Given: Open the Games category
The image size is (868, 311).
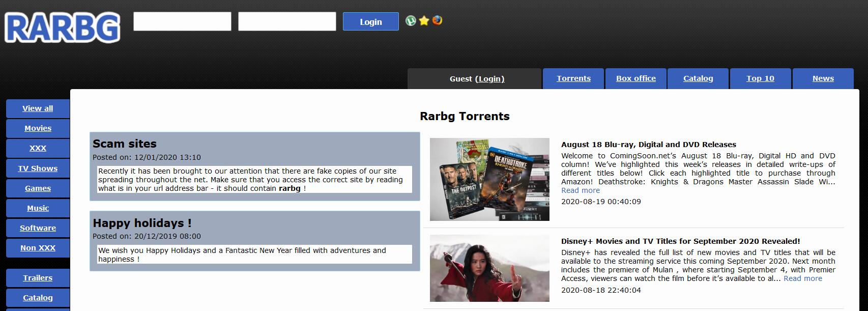Looking at the screenshot, I should [x=38, y=188].
